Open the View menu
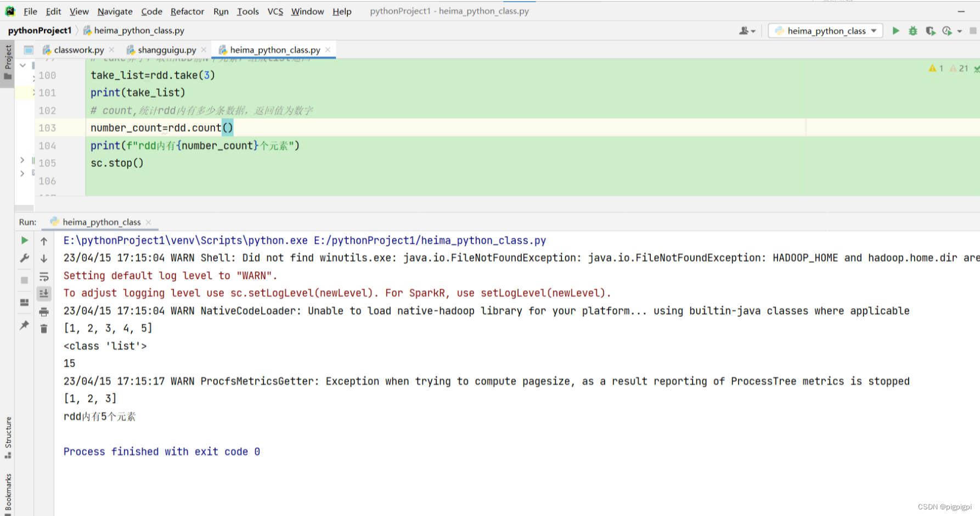This screenshot has width=980, height=516. (x=79, y=11)
